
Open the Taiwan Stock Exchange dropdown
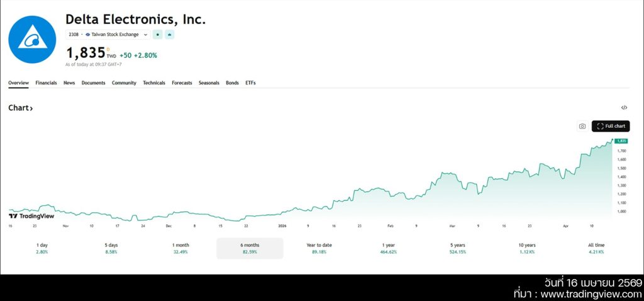(116, 35)
